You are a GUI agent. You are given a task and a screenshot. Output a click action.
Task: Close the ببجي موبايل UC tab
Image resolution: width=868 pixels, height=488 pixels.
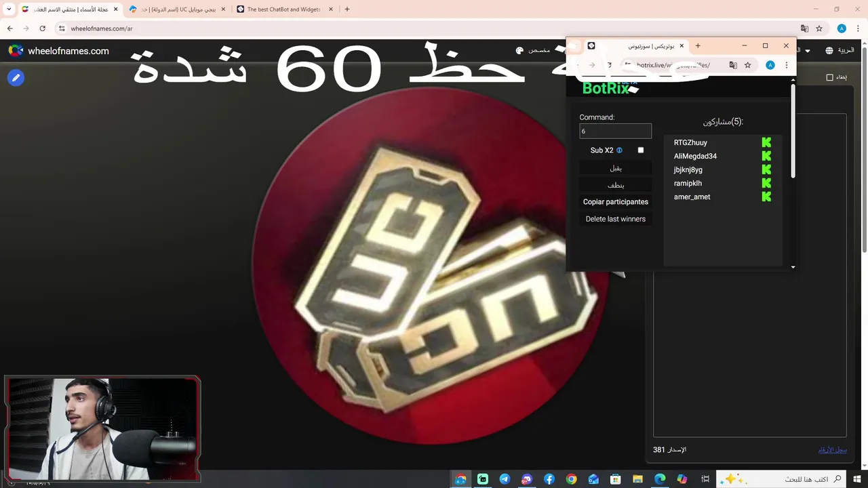click(222, 9)
